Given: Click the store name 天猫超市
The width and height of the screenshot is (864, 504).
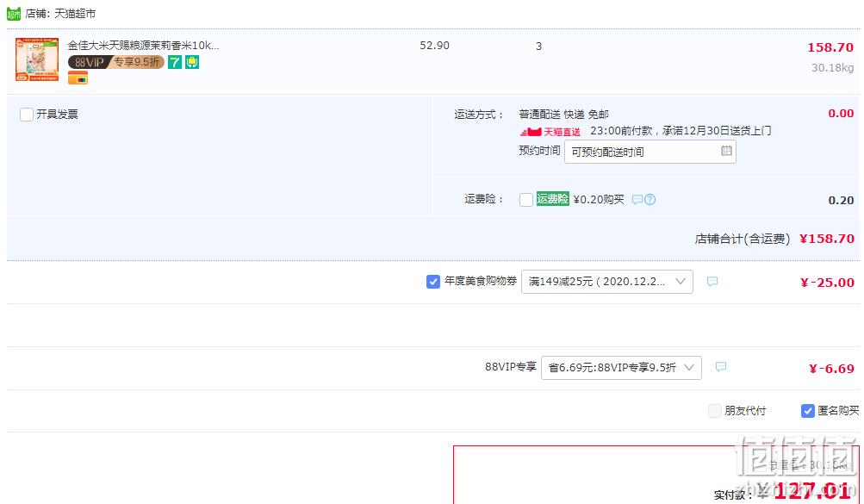Looking at the screenshot, I should [x=75, y=13].
